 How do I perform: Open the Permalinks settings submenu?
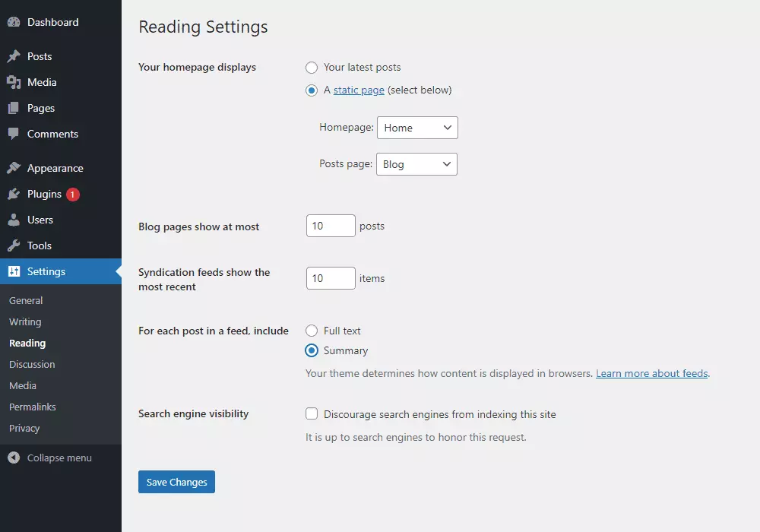tap(33, 407)
